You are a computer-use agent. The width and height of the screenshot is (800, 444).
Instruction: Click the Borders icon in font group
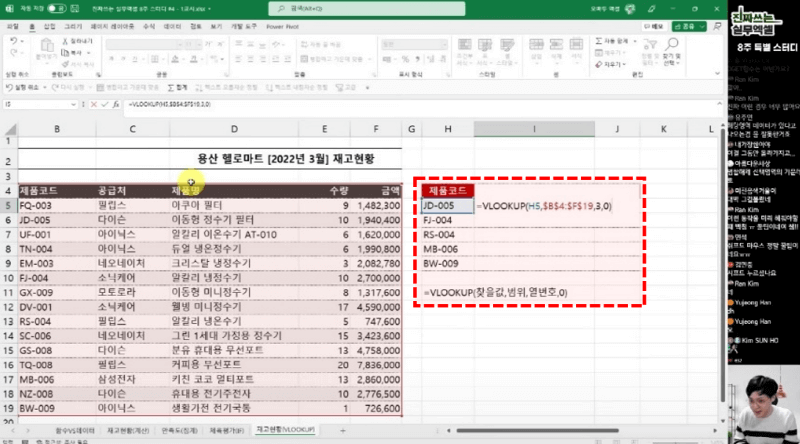pos(155,59)
